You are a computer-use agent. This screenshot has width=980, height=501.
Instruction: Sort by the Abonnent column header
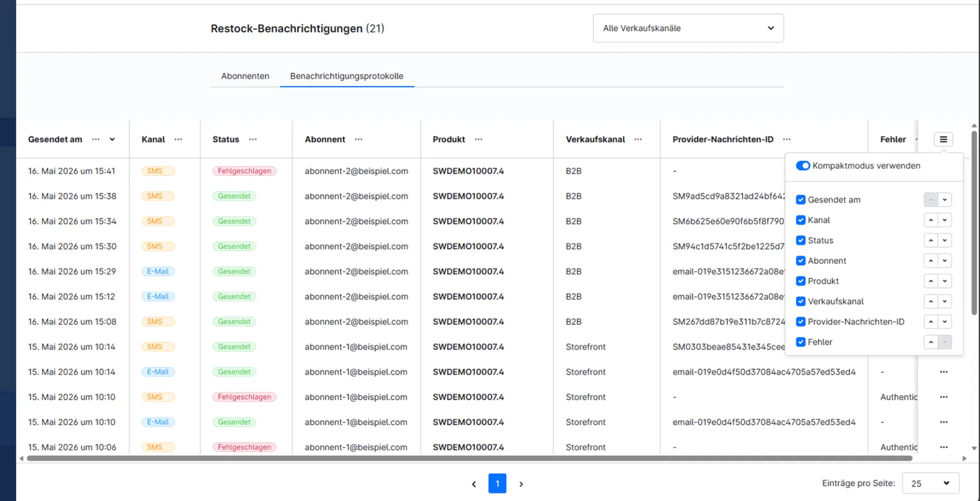[x=325, y=139]
